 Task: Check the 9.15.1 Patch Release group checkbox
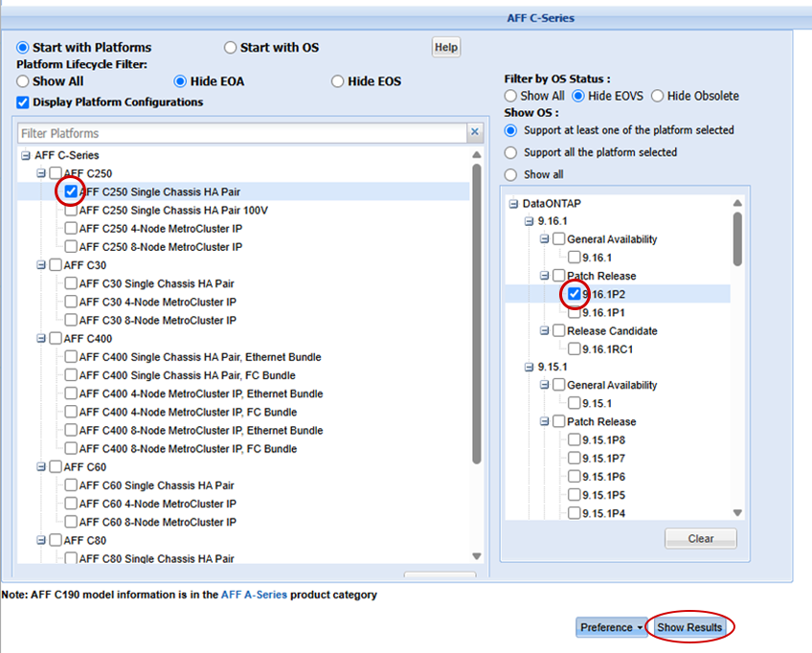click(x=559, y=421)
